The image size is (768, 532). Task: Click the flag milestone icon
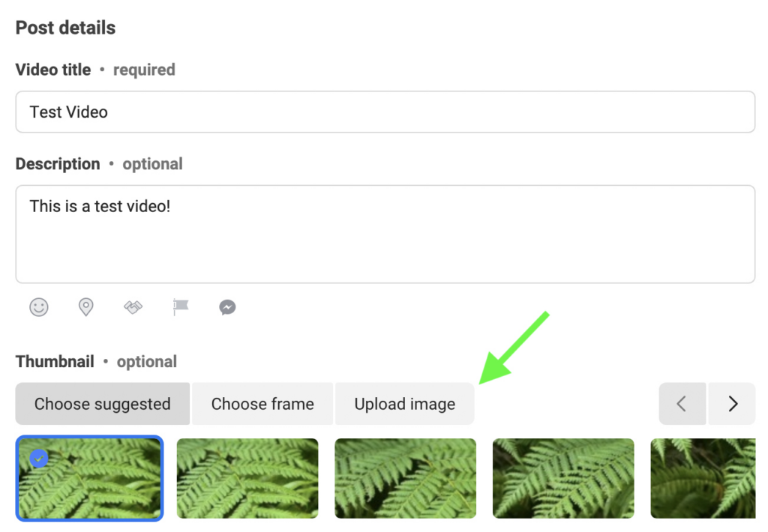point(180,307)
